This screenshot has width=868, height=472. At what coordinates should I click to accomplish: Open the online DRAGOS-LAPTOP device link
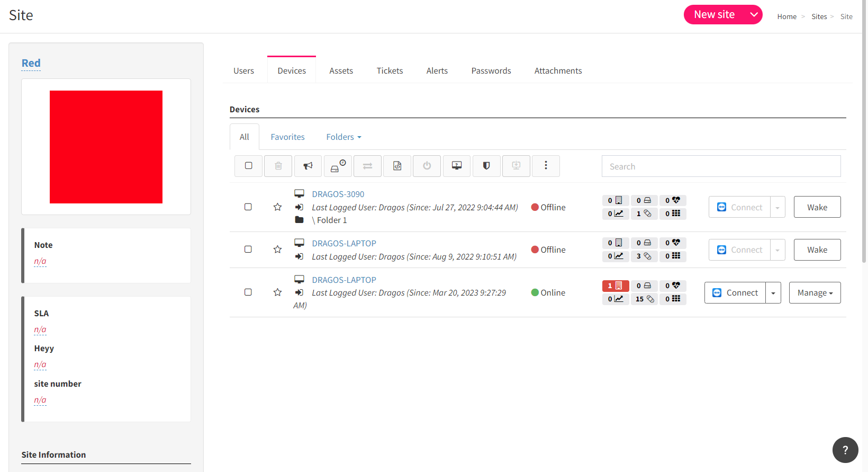point(344,280)
